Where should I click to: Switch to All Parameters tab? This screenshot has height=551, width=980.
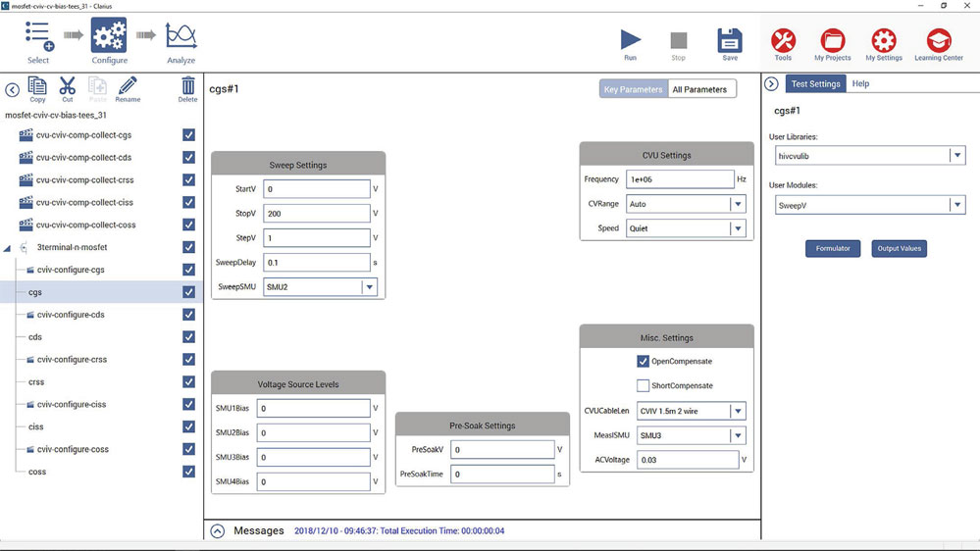point(699,89)
